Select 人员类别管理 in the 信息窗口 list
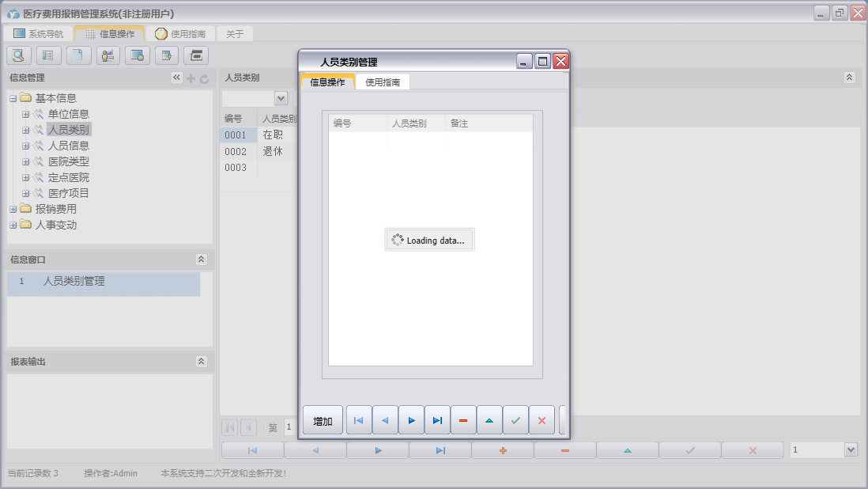The height and width of the screenshot is (489, 868). pos(74,281)
